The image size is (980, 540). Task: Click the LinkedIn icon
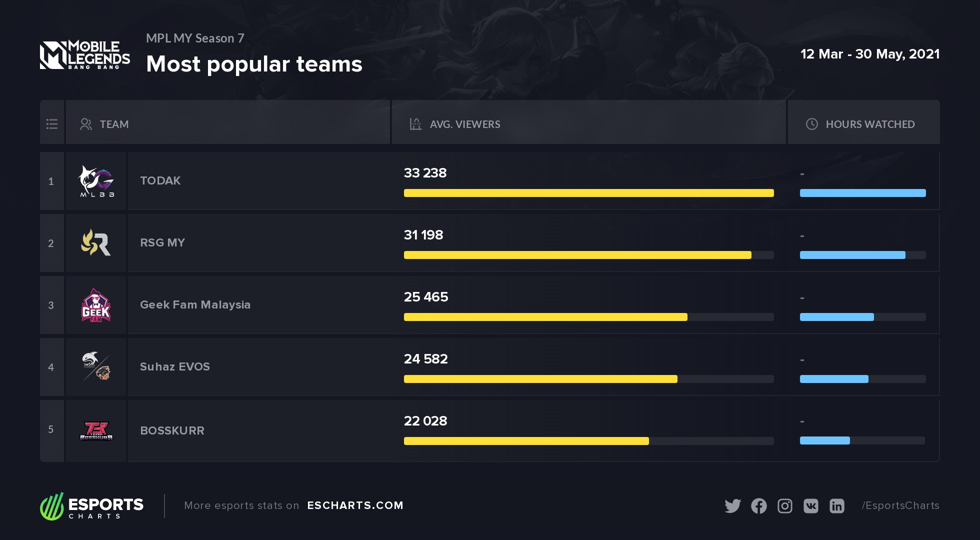tap(837, 506)
